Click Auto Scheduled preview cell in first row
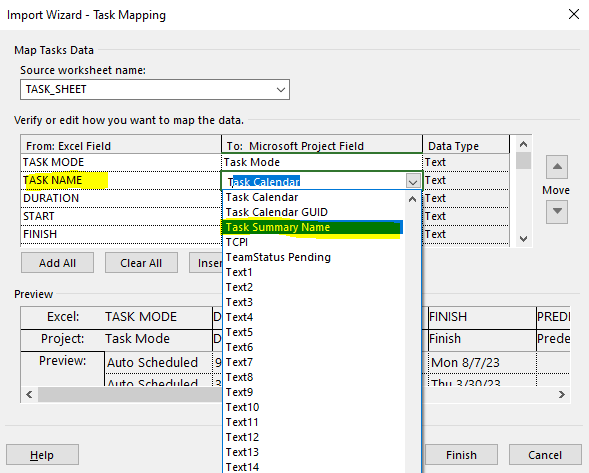This screenshot has width=589, height=473. point(158,363)
